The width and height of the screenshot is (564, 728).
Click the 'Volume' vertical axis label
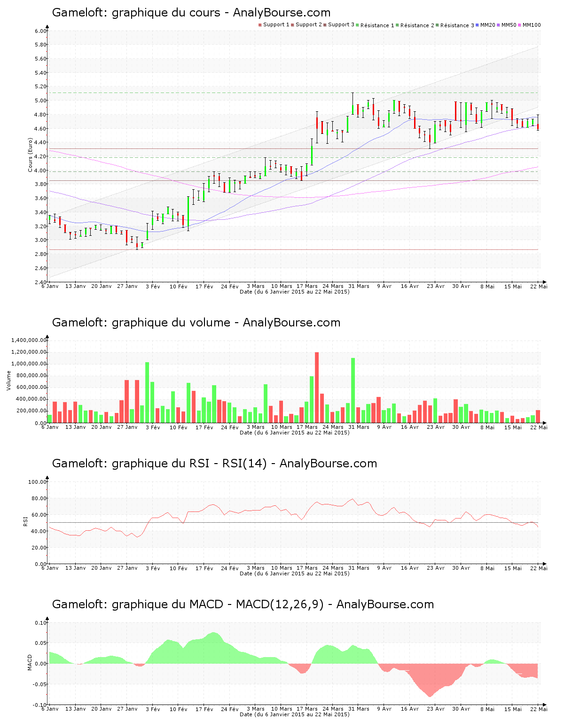point(8,380)
